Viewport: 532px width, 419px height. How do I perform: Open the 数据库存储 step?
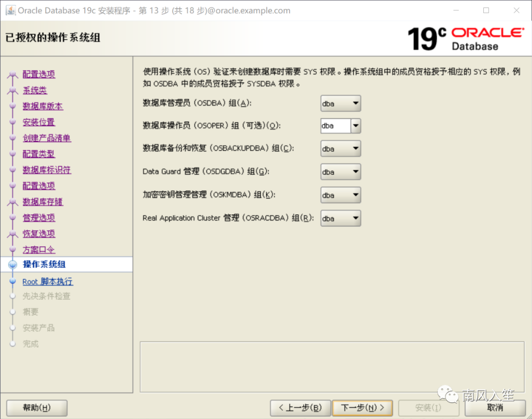[43, 202]
